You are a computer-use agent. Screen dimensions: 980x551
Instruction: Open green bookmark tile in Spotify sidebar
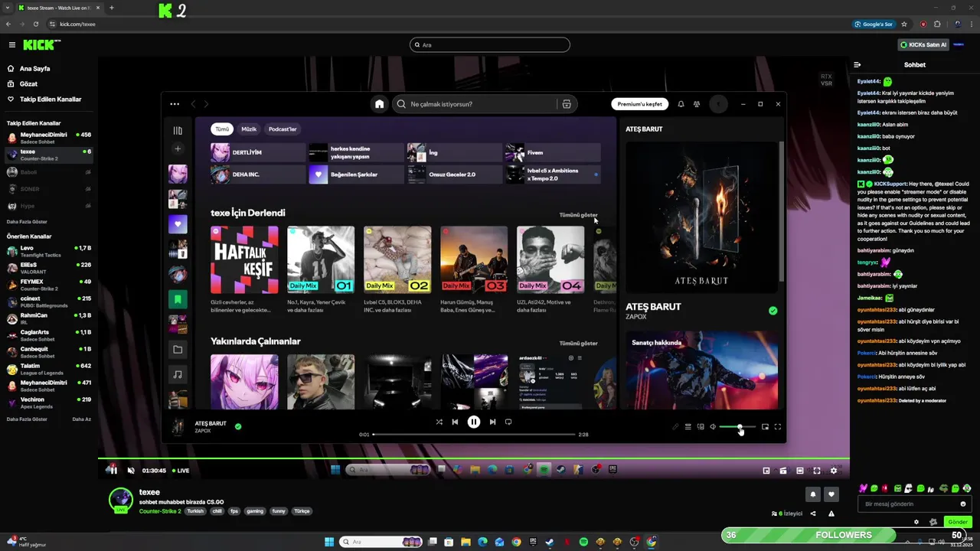(178, 299)
